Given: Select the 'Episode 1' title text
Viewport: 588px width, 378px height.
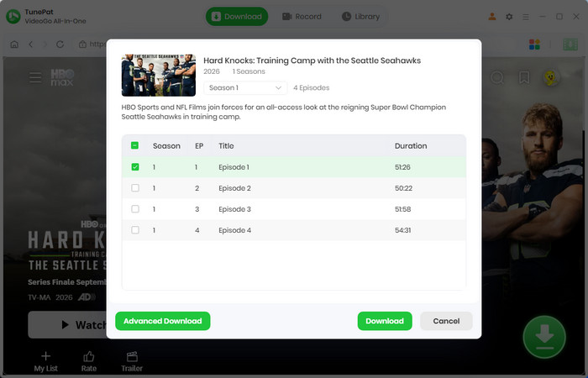Looking at the screenshot, I should pyautogui.click(x=234, y=167).
